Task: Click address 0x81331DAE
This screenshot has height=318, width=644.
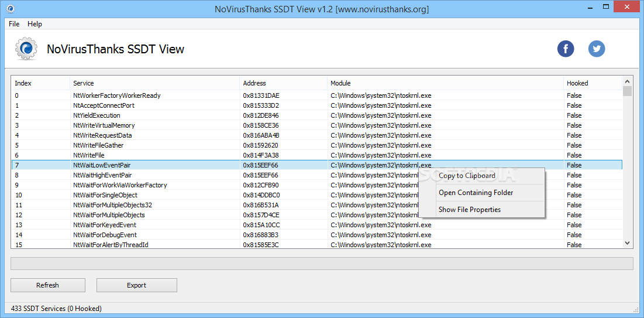Action: (x=261, y=95)
